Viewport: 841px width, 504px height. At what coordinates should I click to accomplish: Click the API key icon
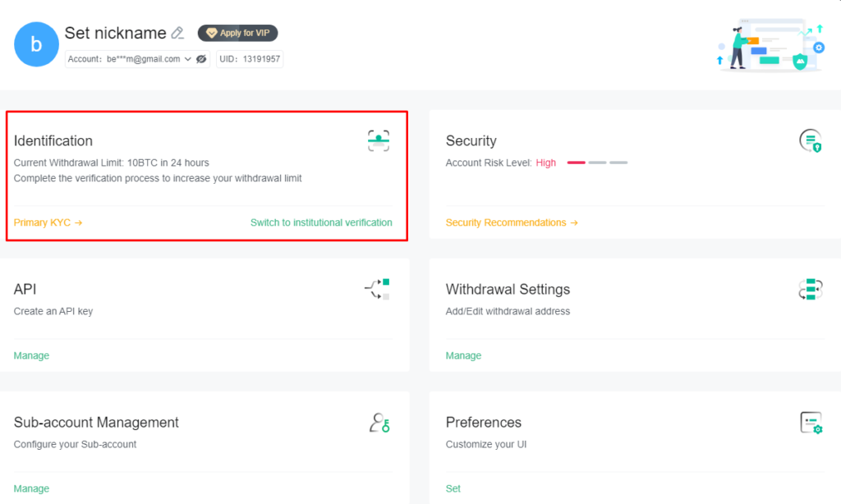coord(378,289)
